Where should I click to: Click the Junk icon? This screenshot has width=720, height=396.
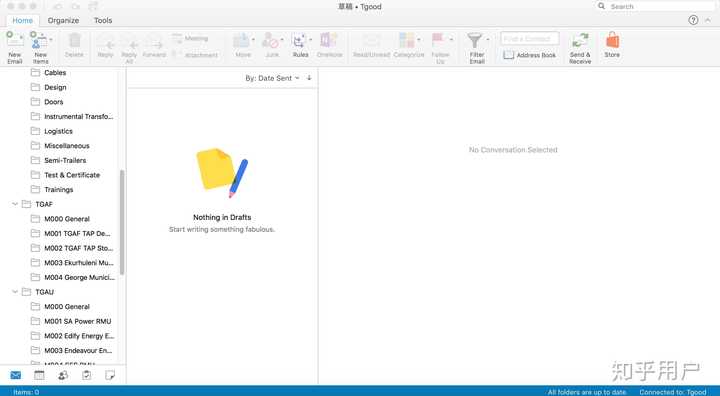tap(270, 40)
